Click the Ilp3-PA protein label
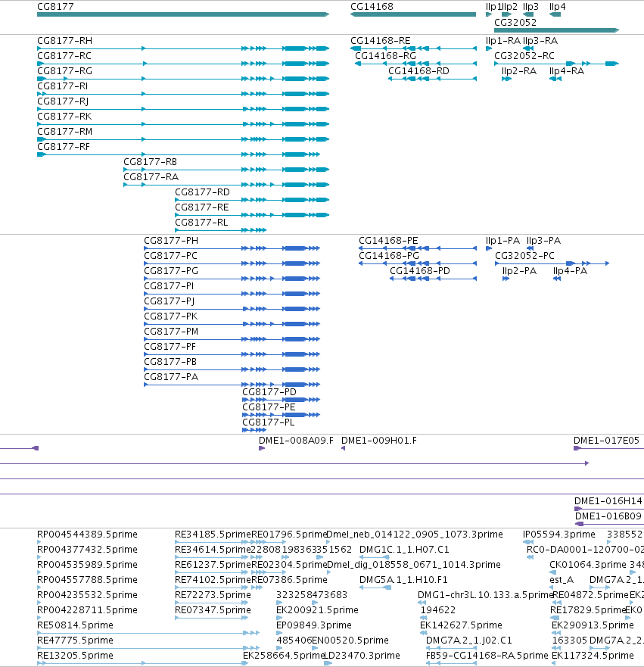Screen dimensions: 644x667 click(543, 241)
